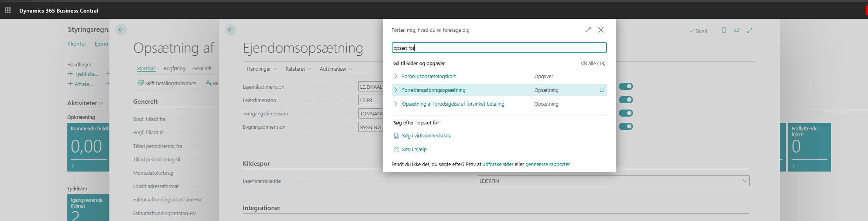This screenshot has height=221, width=868.
Task: Bookmark the Forretningsføringsopsætning result
Action: click(x=601, y=90)
